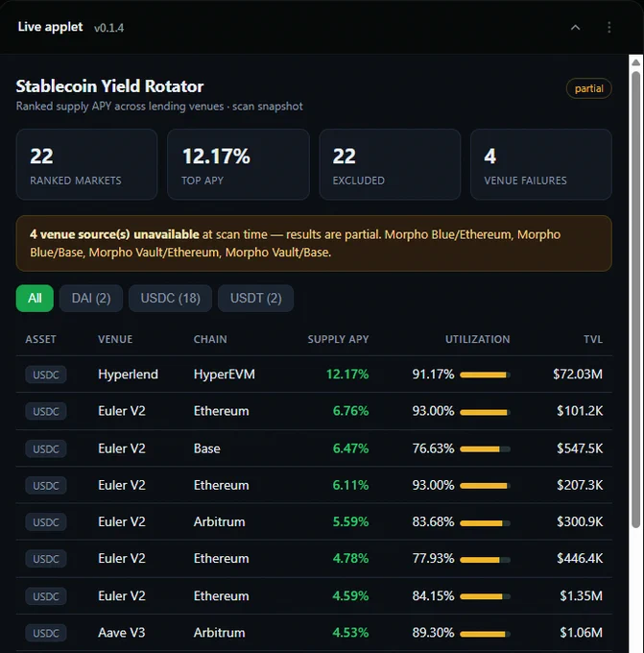Click the 77.93% utilization value
The image size is (644, 653).
433,559
